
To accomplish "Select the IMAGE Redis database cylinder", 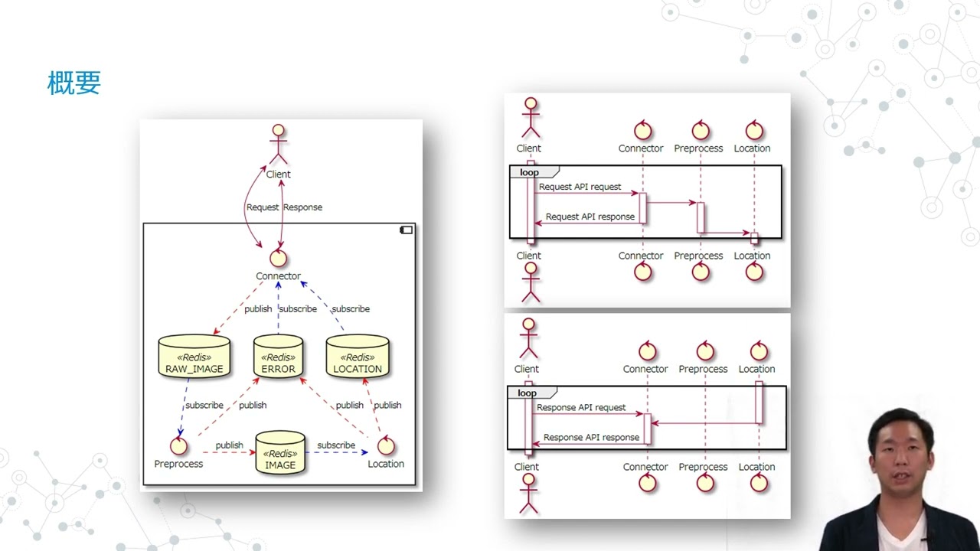I will click(280, 453).
